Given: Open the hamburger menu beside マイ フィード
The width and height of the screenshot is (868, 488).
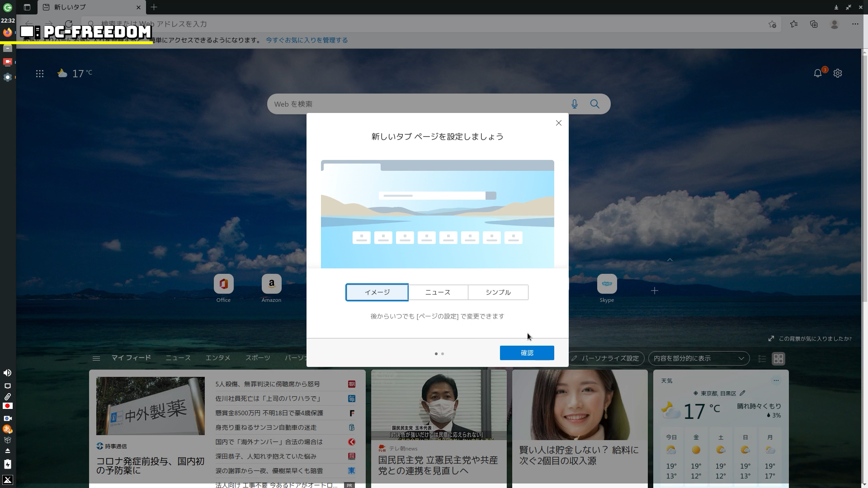Looking at the screenshot, I should pos(96,358).
